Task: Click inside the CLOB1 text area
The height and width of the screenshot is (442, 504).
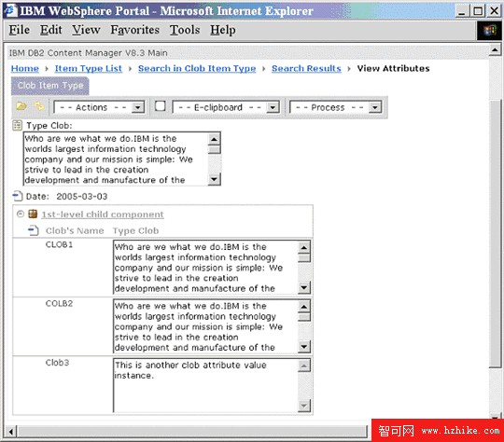Action: point(205,268)
